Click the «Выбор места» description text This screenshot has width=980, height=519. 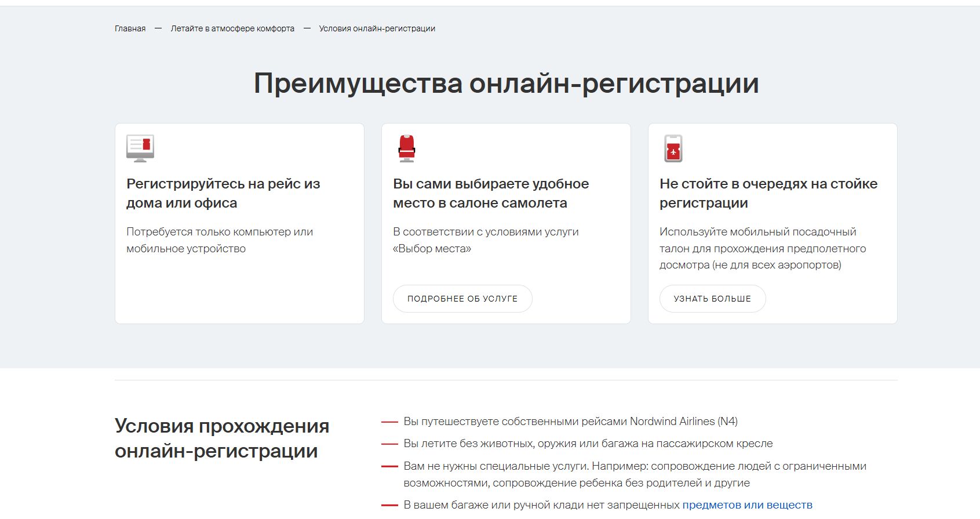click(486, 240)
